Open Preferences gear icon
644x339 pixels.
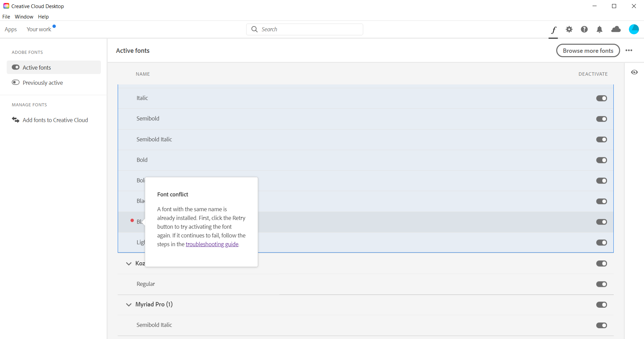click(x=569, y=29)
